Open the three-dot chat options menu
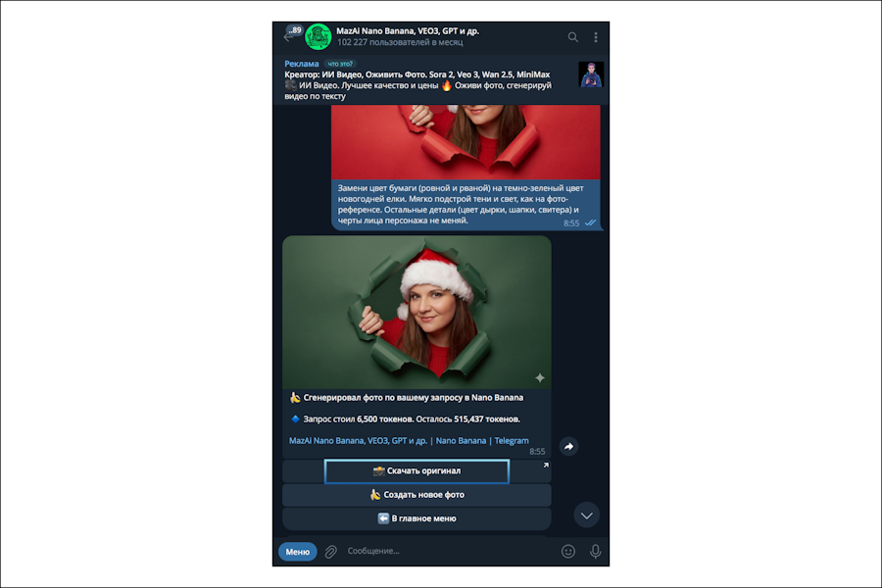The width and height of the screenshot is (882, 588). [596, 37]
